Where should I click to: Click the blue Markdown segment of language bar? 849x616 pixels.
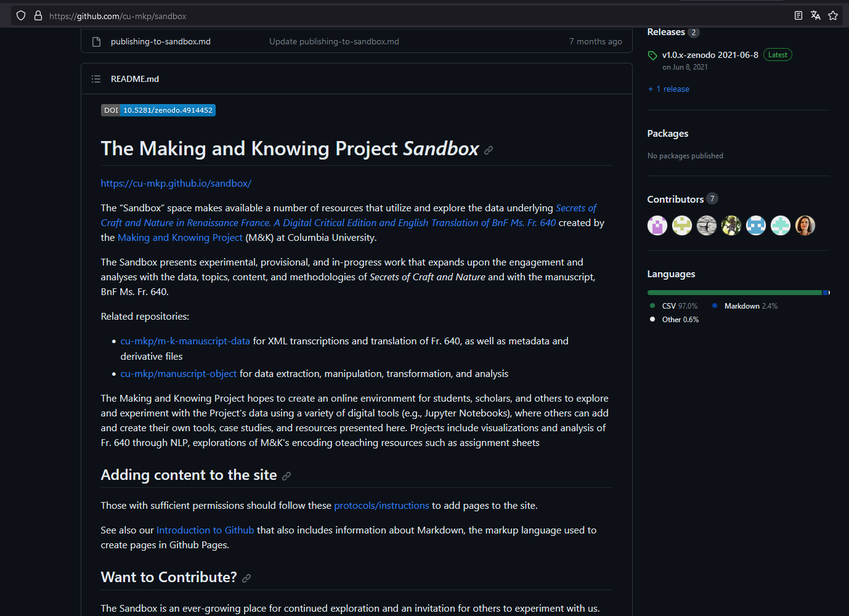[826, 293]
